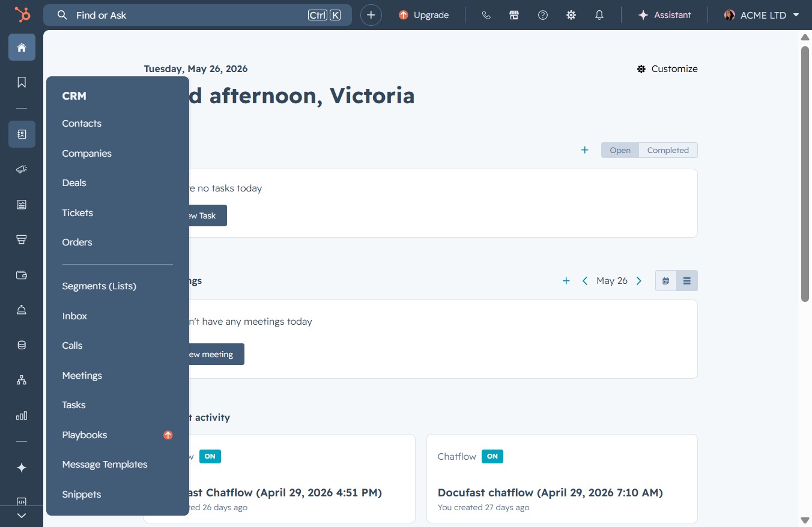The image size is (812, 527).
Task: Open the Content sidebar icon
Action: point(22,205)
